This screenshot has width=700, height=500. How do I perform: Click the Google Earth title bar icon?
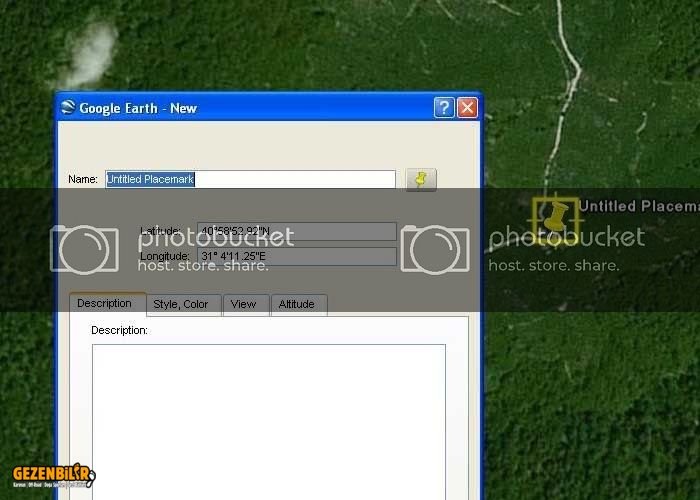[x=68, y=108]
